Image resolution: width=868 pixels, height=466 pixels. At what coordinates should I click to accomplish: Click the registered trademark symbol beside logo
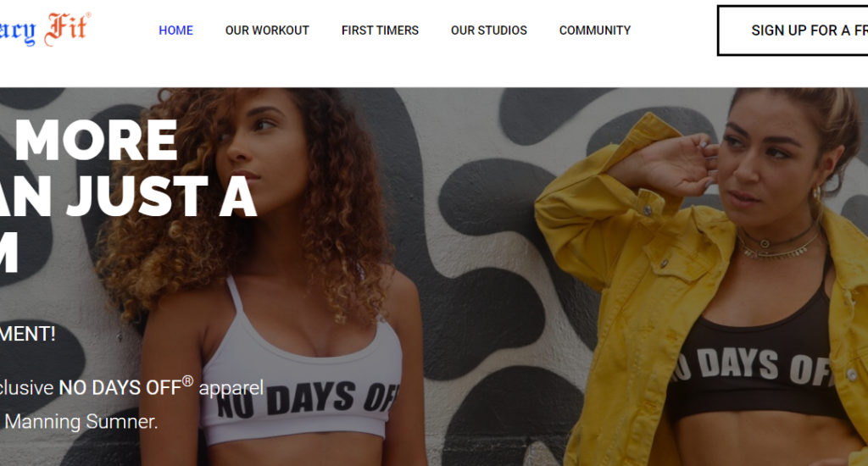(x=88, y=15)
